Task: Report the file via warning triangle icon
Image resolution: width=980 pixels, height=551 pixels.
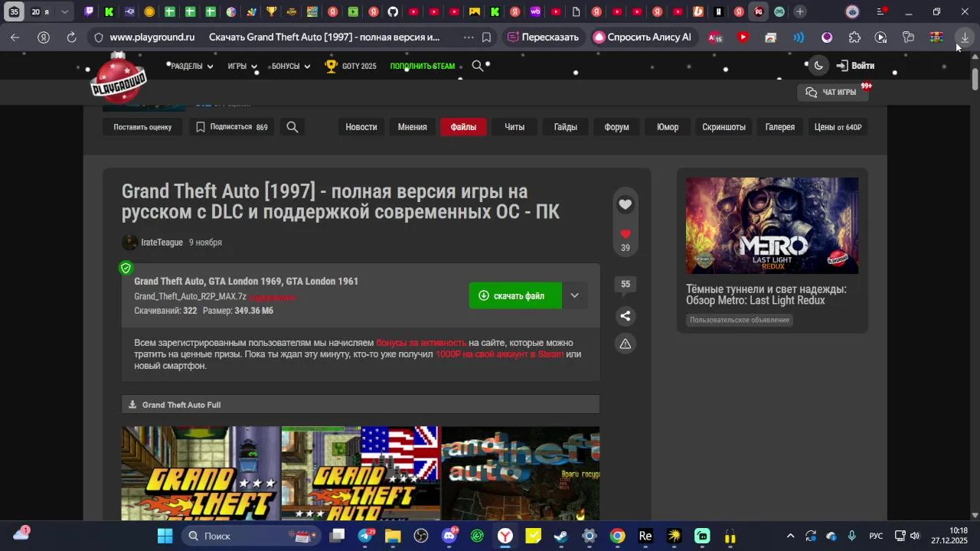Action: click(626, 344)
